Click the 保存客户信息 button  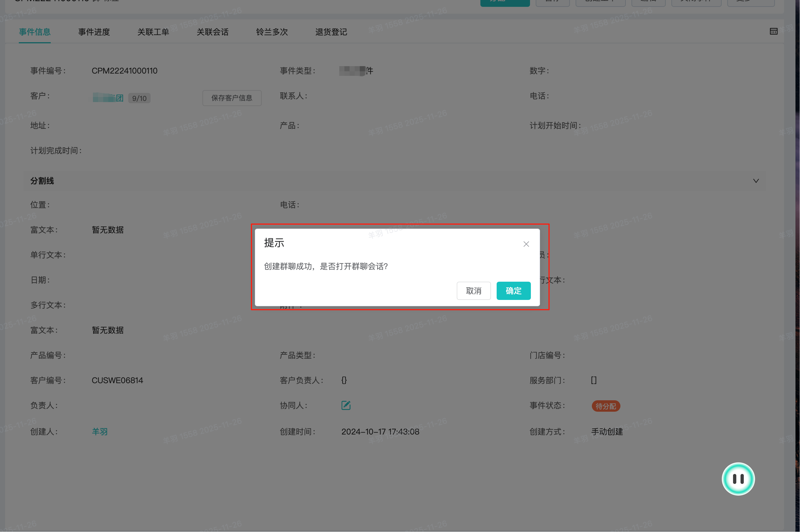[x=232, y=98]
